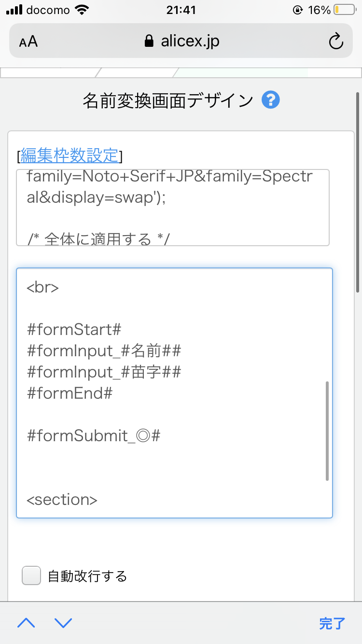Open the aA text size menu

point(28,42)
